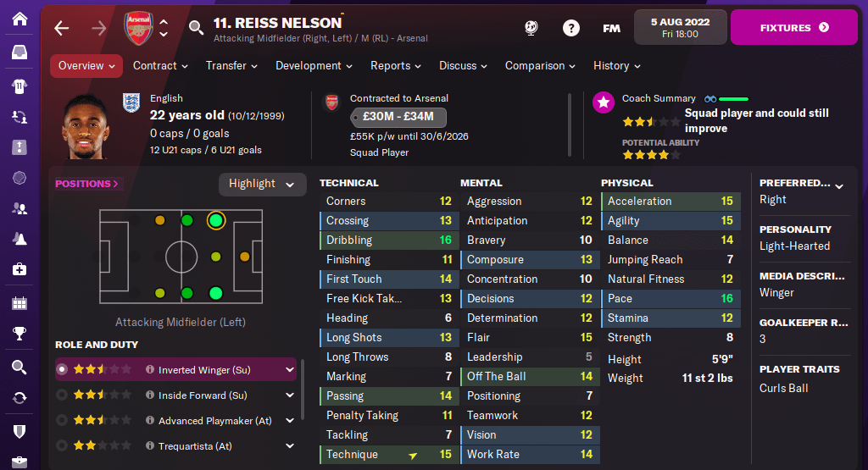Open the Positions link
Viewport: 868px width, 470px height.
pyautogui.click(x=86, y=184)
